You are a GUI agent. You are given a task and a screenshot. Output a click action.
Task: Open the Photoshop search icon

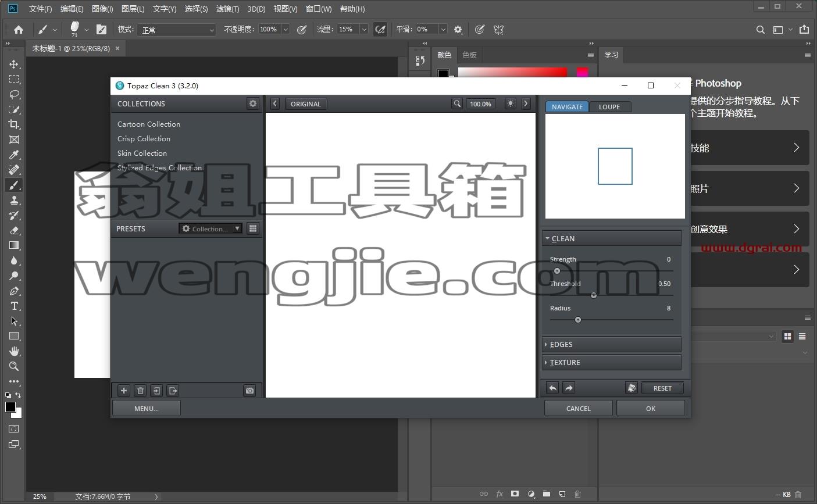[x=760, y=30]
